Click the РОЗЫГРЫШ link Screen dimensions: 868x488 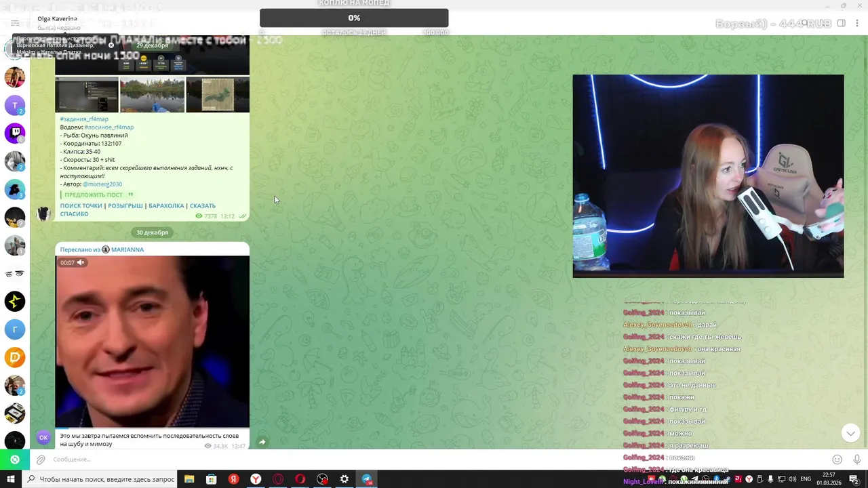point(125,205)
